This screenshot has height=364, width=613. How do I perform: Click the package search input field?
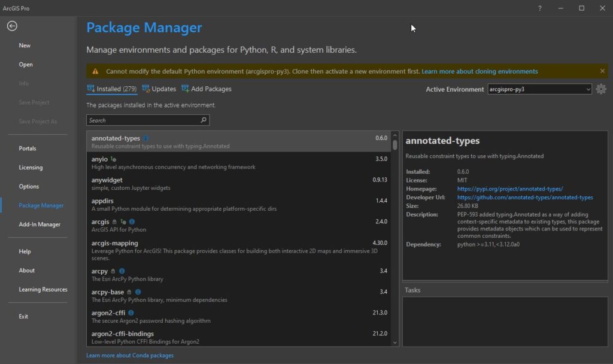144,120
